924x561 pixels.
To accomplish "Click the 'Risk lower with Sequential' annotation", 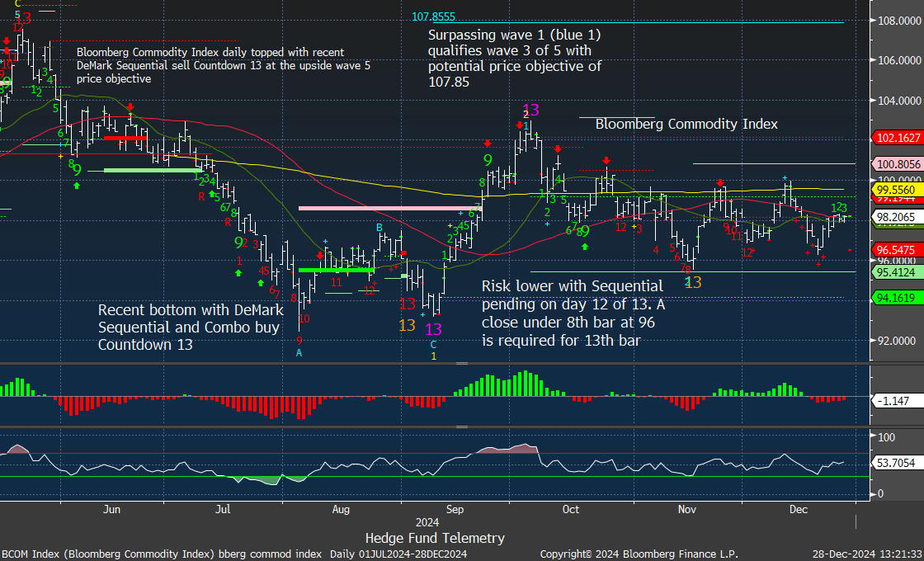I will [573, 313].
